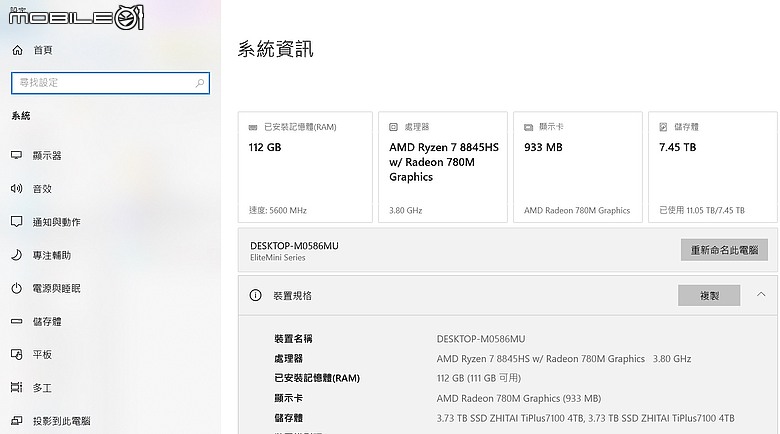
Task: Click the magnifier icon in the search box
Action: [200, 83]
